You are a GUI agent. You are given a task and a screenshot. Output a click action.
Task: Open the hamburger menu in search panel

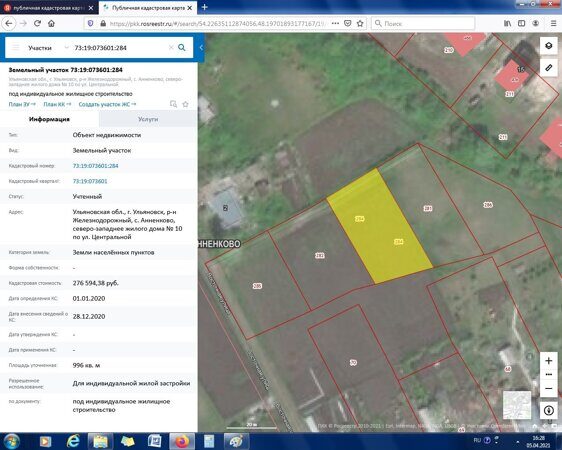(x=16, y=48)
